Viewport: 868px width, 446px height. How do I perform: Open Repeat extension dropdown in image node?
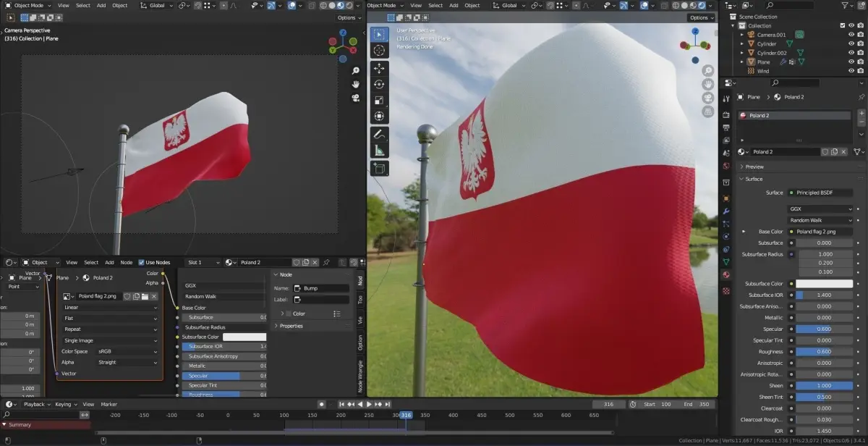click(110, 329)
